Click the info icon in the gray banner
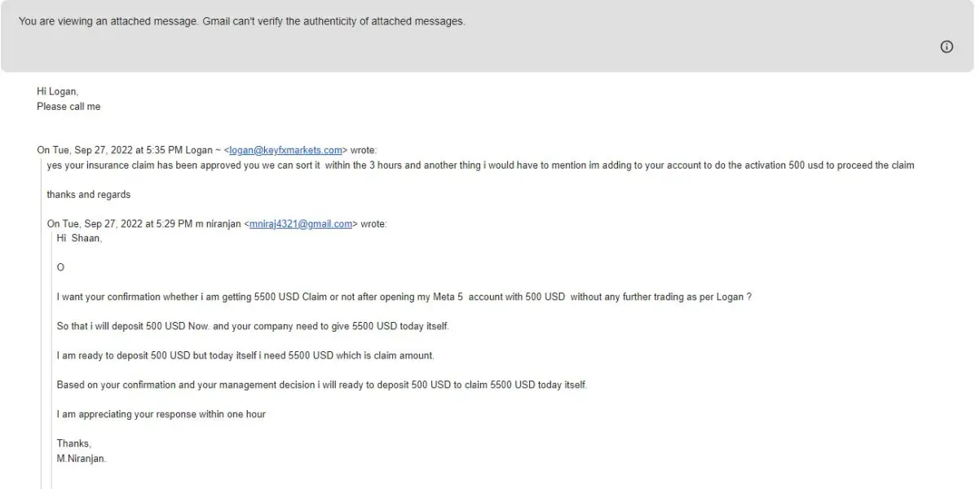Viewport: 980px width, 489px height. [947, 47]
